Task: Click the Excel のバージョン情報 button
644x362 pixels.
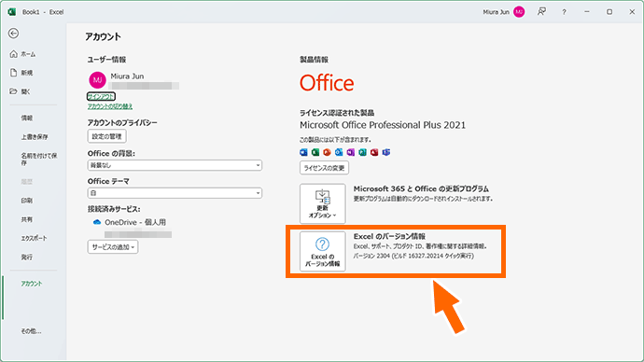Action: (322, 251)
